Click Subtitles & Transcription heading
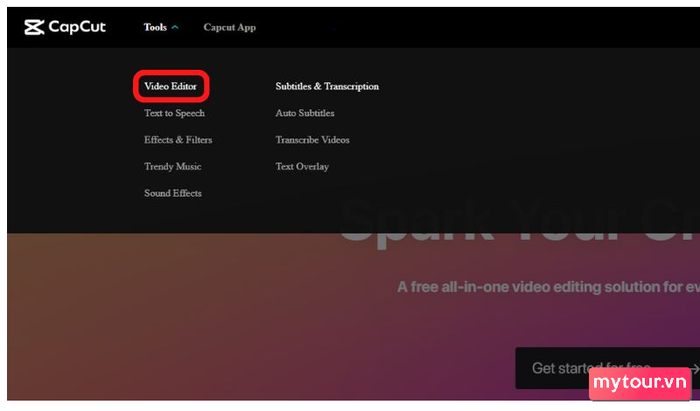The height and width of the screenshot is (411, 700). point(327,86)
